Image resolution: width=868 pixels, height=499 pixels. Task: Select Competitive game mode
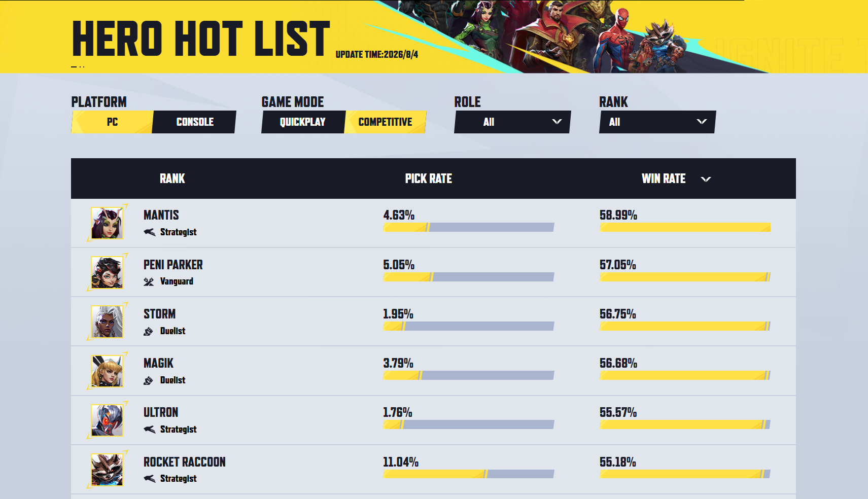[385, 122]
